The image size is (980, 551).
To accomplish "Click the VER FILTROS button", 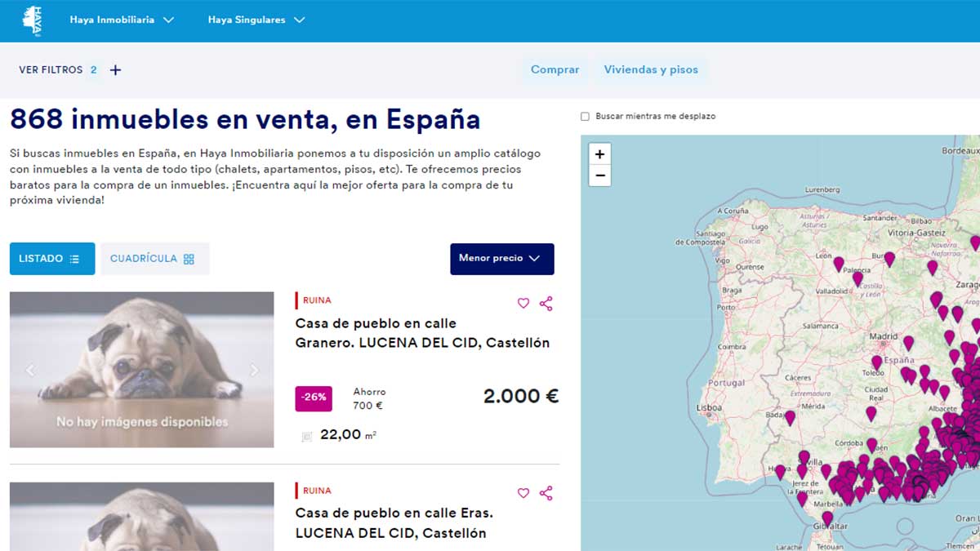I will click(x=51, y=70).
